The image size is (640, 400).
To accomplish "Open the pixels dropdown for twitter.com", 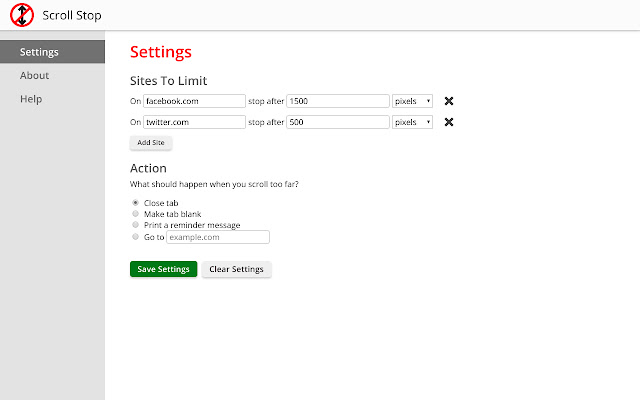I will [x=412, y=122].
